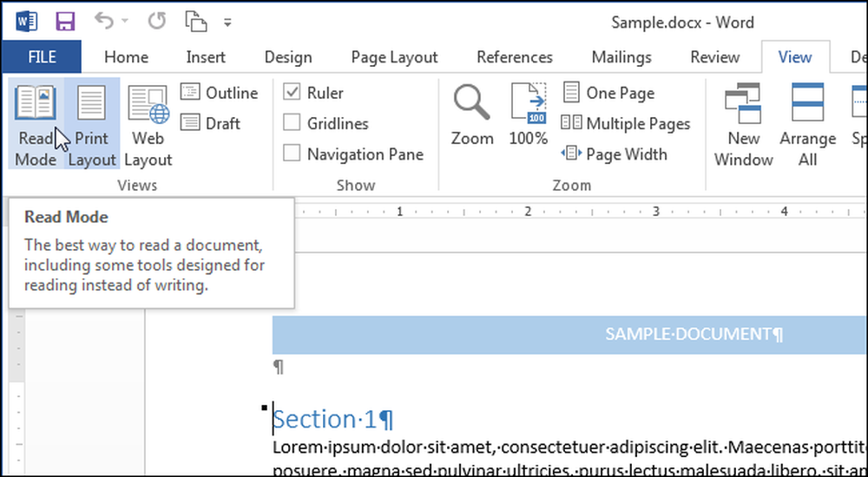
Task: Enable the Navigation Pane checkbox
Action: [x=292, y=154]
